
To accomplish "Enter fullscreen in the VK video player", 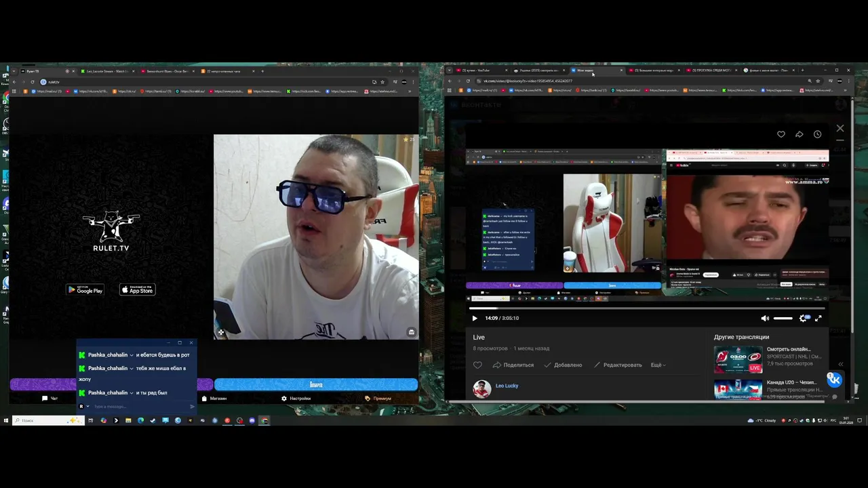I will click(818, 318).
